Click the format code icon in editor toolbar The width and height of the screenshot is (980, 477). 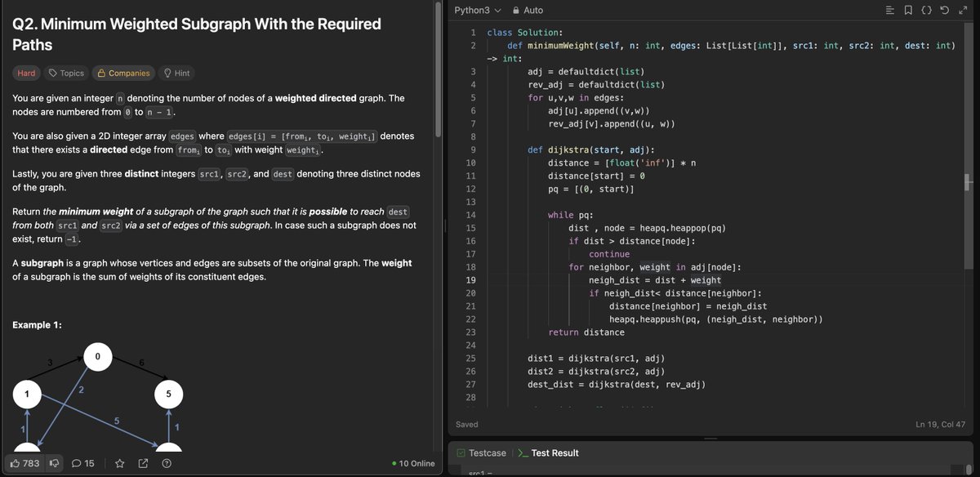click(890, 10)
